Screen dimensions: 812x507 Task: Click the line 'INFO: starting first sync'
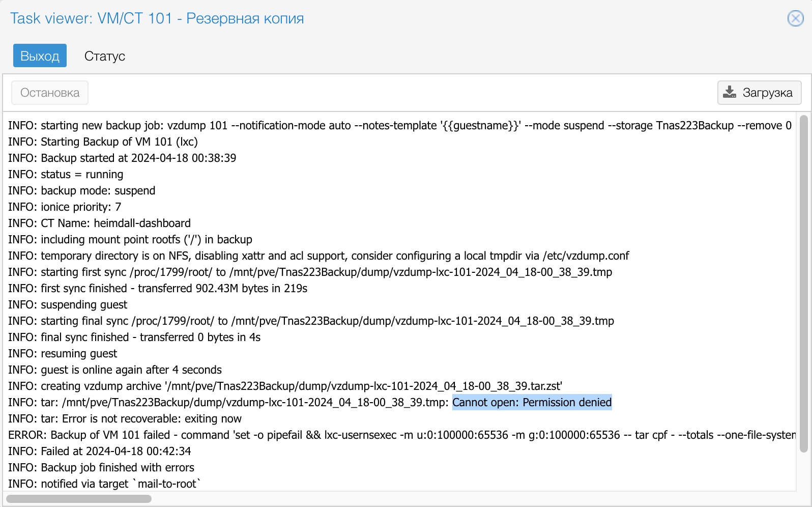pos(310,272)
